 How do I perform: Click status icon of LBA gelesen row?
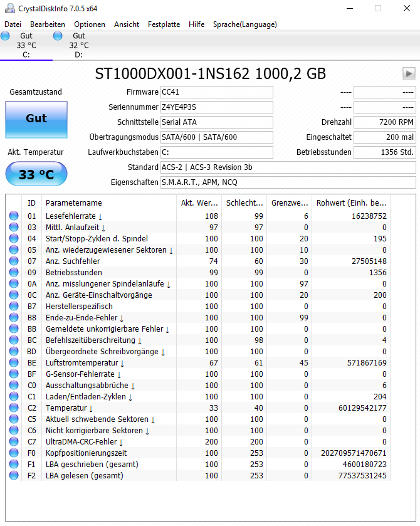click(14, 476)
